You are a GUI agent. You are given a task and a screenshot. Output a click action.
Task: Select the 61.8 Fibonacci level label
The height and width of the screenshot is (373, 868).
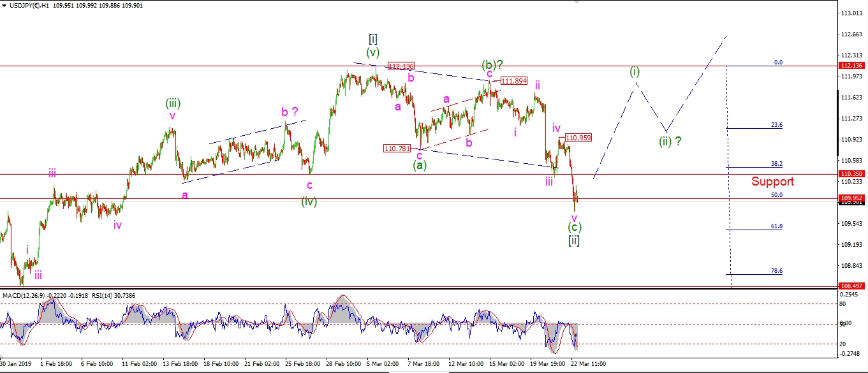(776, 226)
